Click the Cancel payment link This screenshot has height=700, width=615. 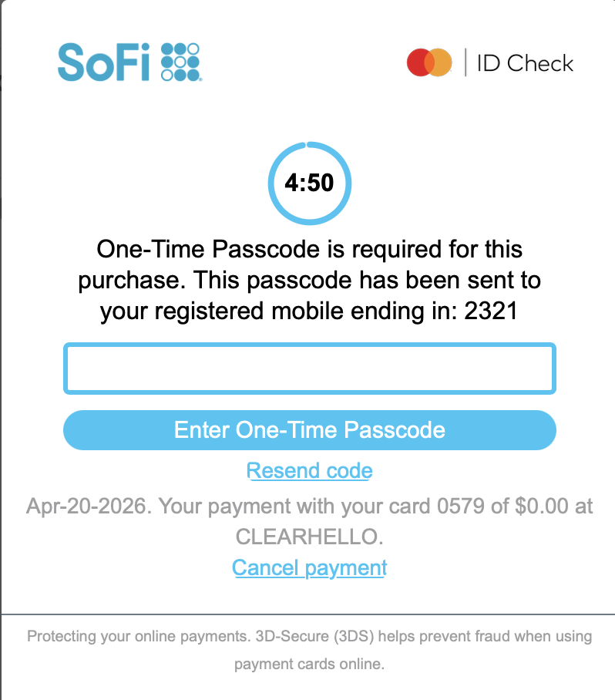tap(309, 568)
